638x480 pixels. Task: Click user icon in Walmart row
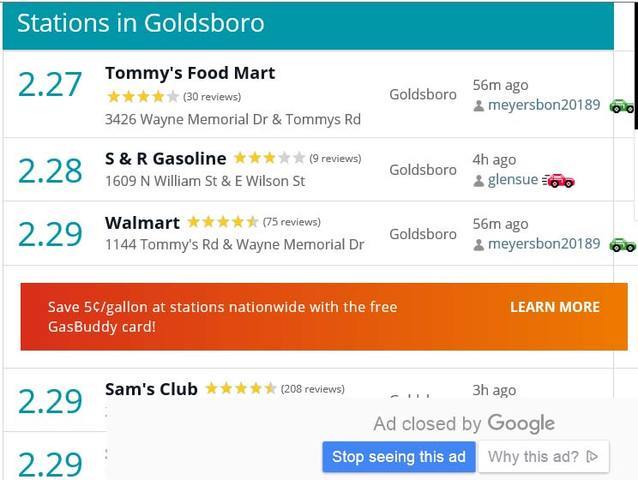point(479,245)
